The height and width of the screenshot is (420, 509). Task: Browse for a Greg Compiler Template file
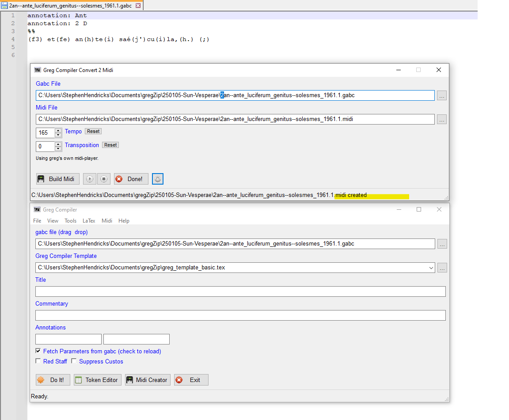(442, 268)
